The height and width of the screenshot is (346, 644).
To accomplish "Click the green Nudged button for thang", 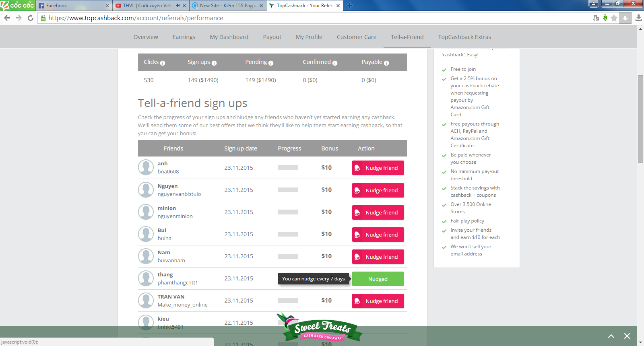I will (378, 279).
